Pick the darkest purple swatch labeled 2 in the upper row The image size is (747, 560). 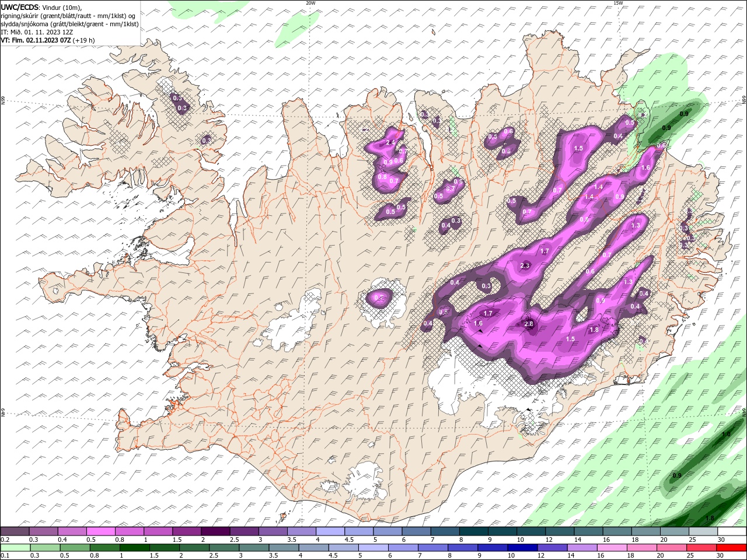215,531
